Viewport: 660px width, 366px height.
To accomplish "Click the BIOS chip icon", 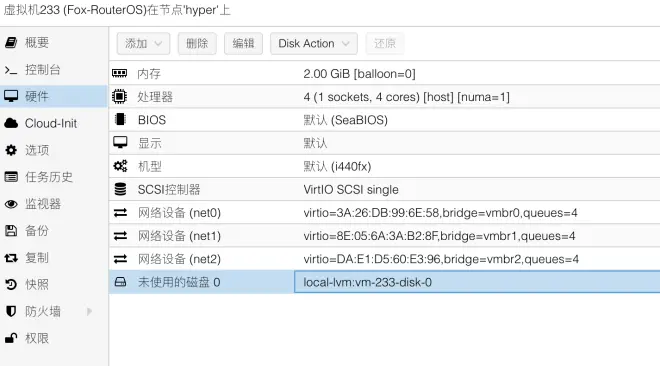I will pyautogui.click(x=120, y=119).
